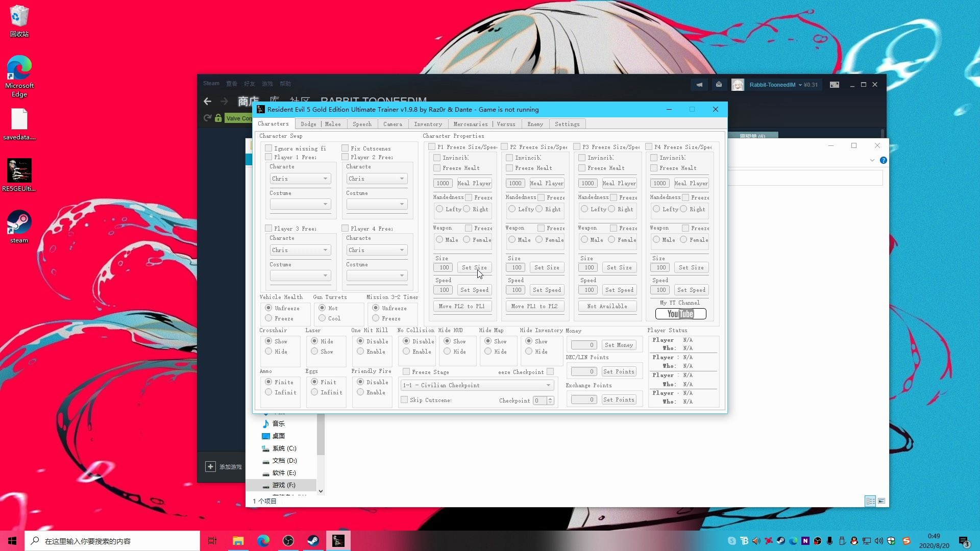Viewport: 980px width, 551px height.
Task: Open Player 2 Costume dropdown
Action: [377, 204]
